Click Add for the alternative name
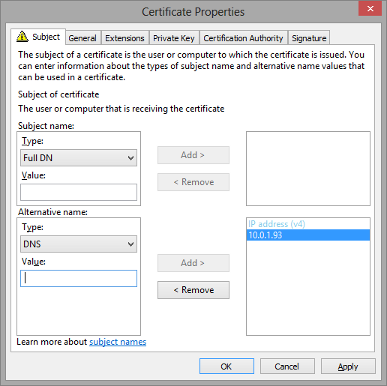The image size is (387, 386). [193, 263]
